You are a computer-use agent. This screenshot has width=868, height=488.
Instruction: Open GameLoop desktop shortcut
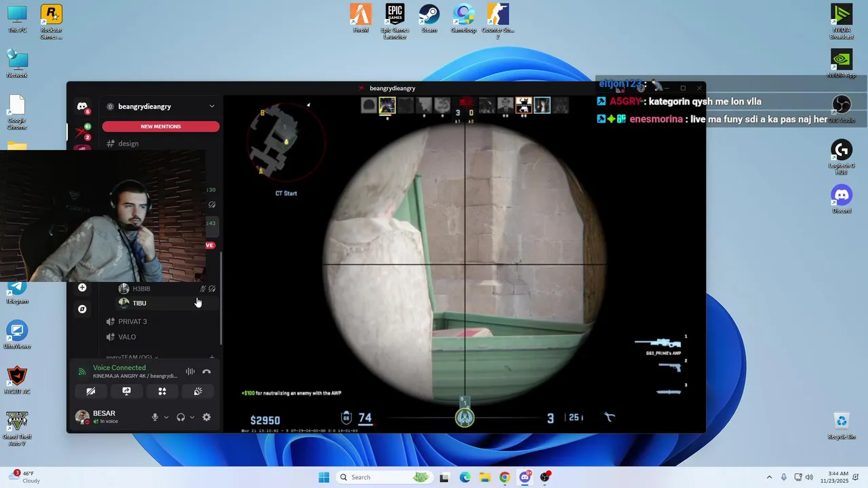tap(464, 18)
